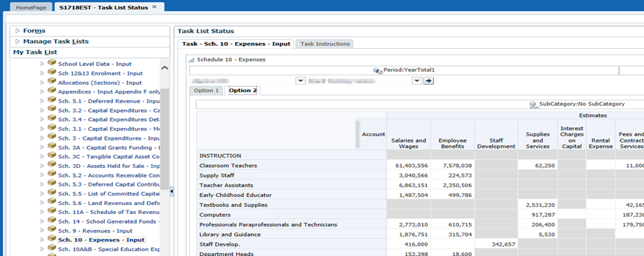
Task: Click the My Task List heading
Action: pyautogui.click(x=35, y=52)
